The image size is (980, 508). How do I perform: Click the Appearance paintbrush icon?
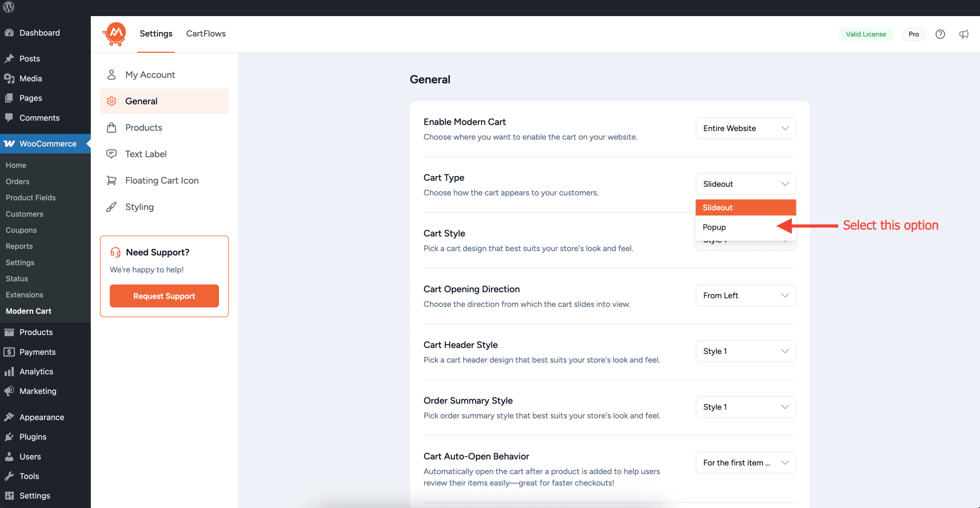point(9,417)
